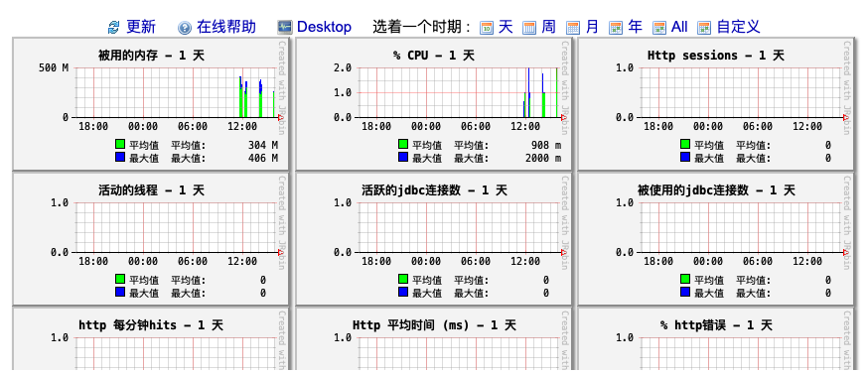The height and width of the screenshot is (373, 868).
Task: Click the 更新 link
Action: tap(141, 27)
